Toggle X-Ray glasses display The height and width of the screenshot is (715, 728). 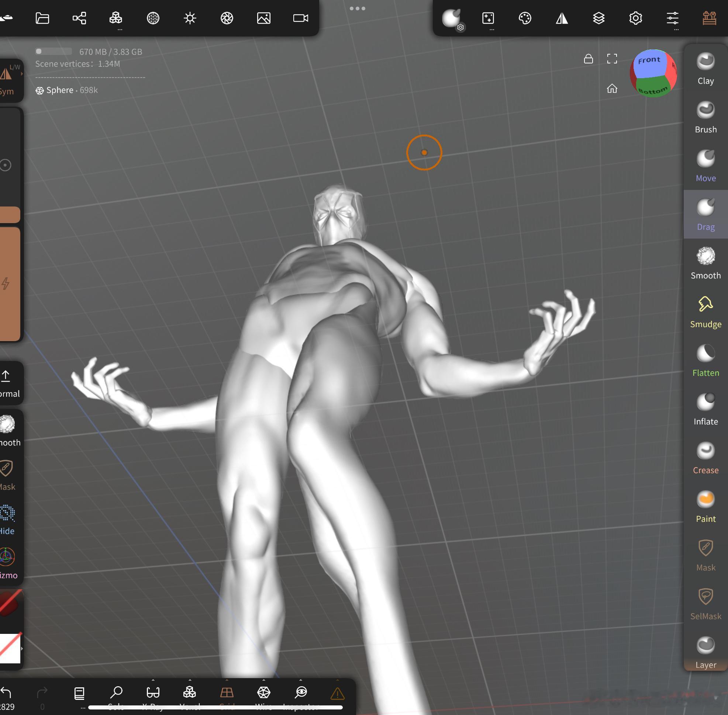[x=153, y=697]
